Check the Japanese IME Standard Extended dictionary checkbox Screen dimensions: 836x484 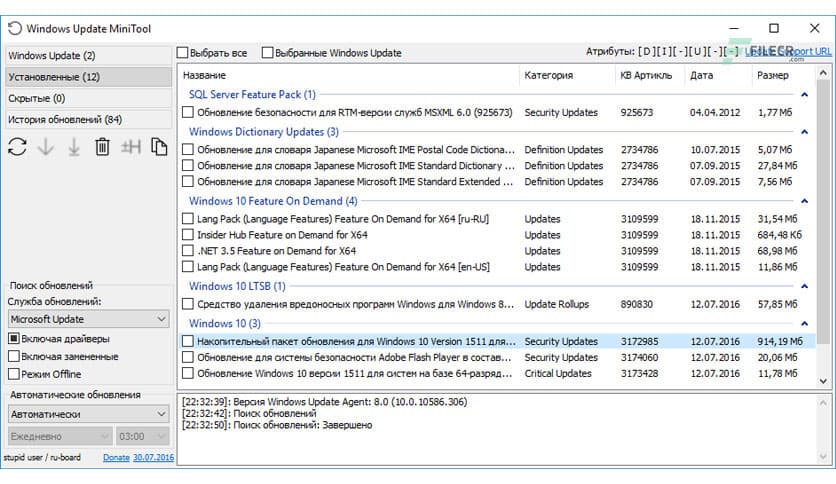(188, 181)
